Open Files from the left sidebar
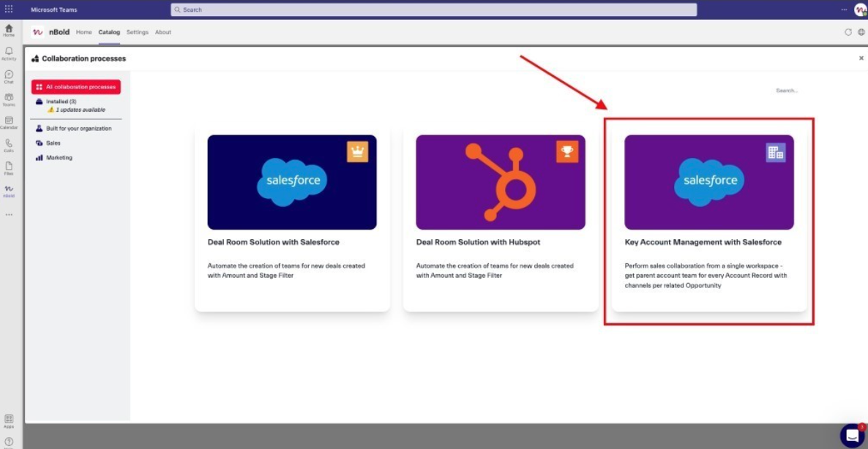 (x=9, y=167)
